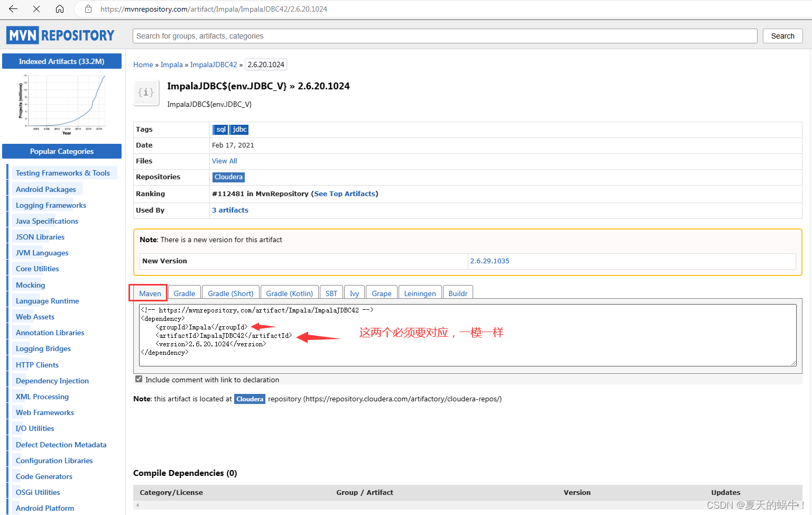Open Testing Frameworks & Tools category
This screenshot has height=515, width=812.
[x=63, y=173]
